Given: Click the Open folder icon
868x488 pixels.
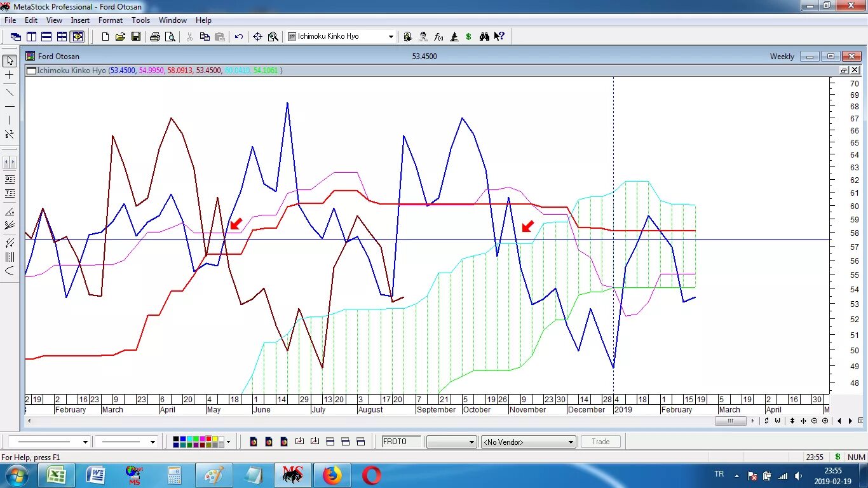Looking at the screenshot, I should click(x=121, y=37).
